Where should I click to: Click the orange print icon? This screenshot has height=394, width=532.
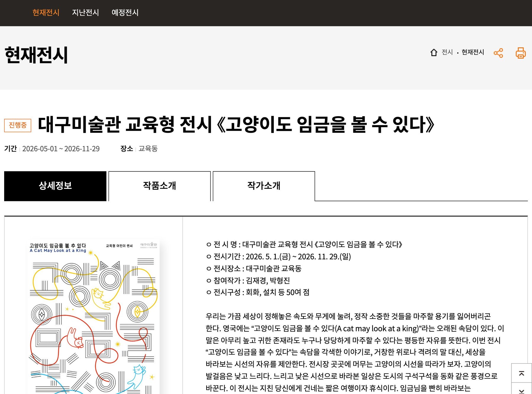(521, 53)
